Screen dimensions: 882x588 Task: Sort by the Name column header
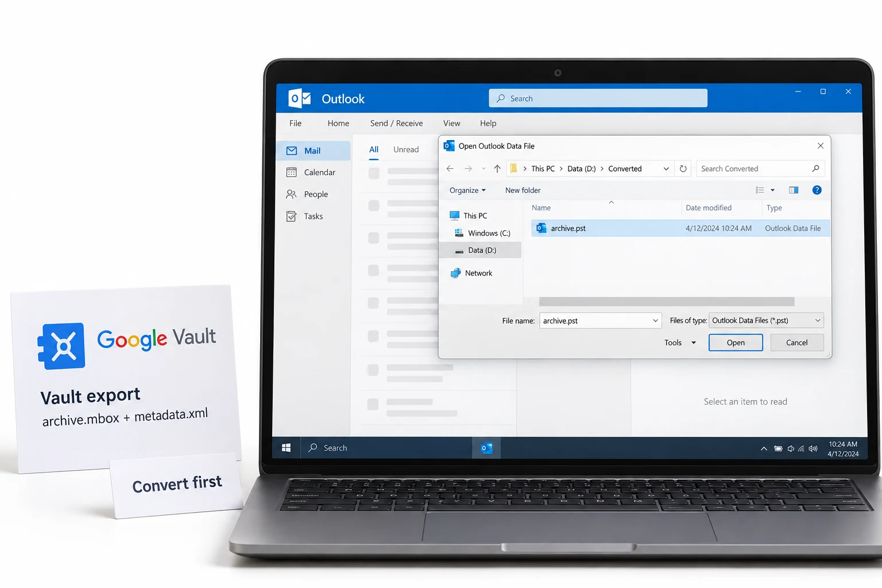point(541,208)
